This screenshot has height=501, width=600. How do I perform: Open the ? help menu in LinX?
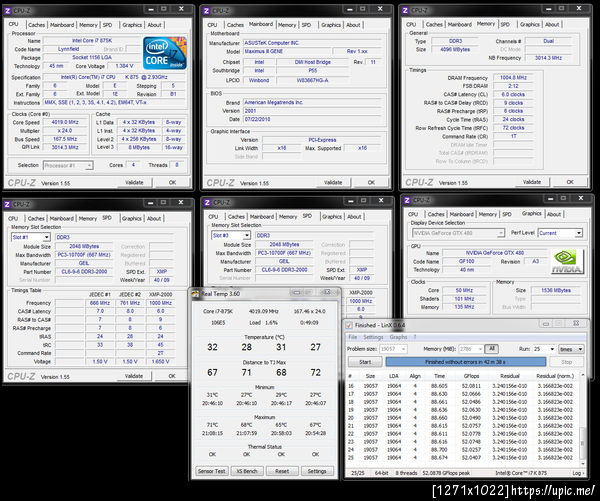(x=415, y=337)
